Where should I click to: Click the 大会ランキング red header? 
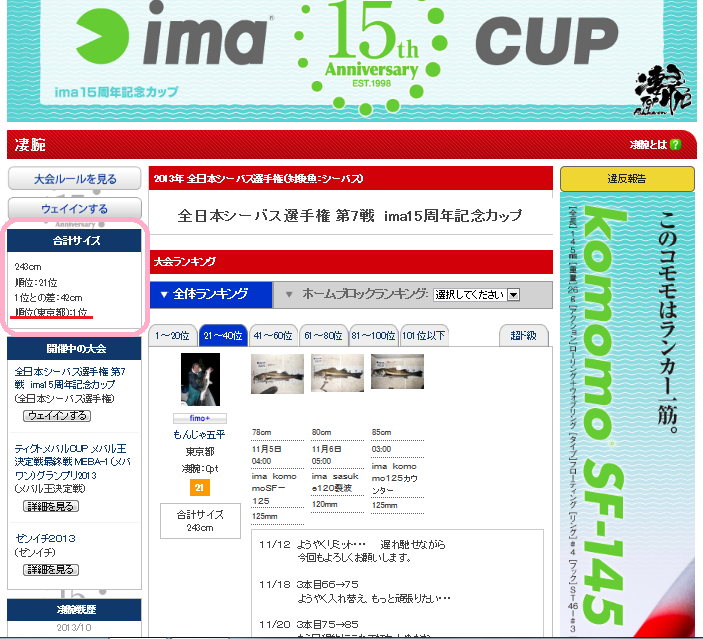pos(351,261)
